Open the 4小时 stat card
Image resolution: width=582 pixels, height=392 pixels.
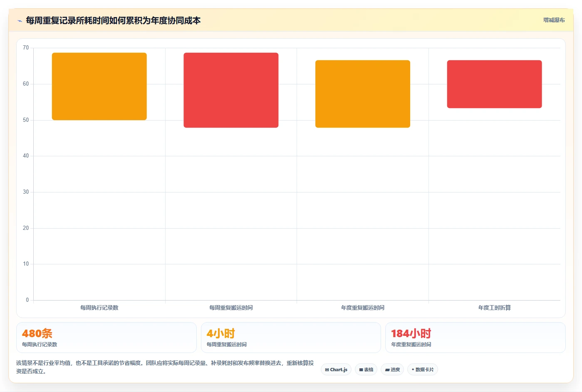pos(291,338)
